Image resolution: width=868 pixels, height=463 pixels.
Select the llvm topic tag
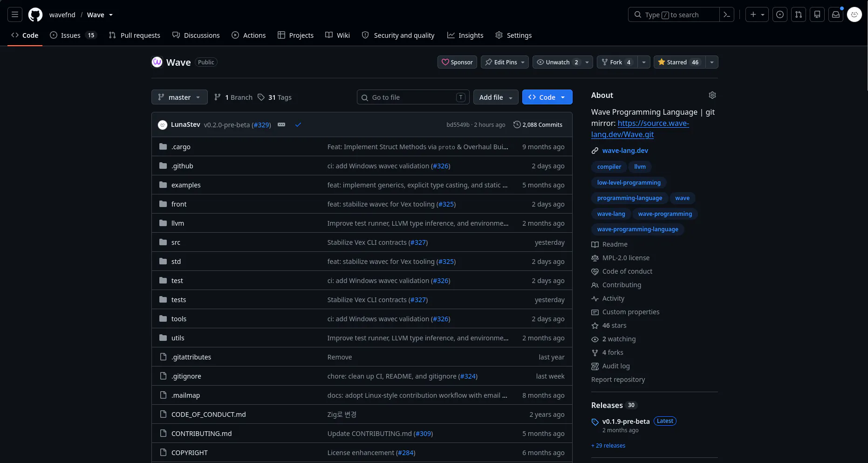coord(640,167)
